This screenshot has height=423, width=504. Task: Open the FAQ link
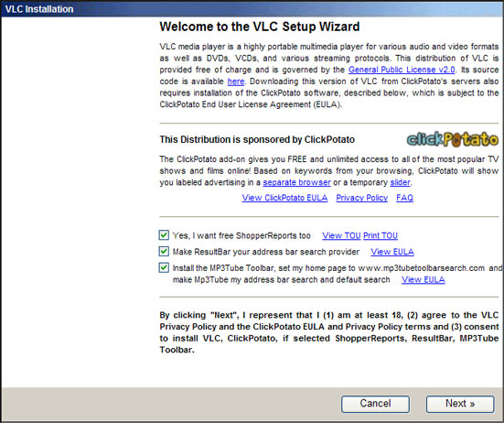tap(404, 198)
